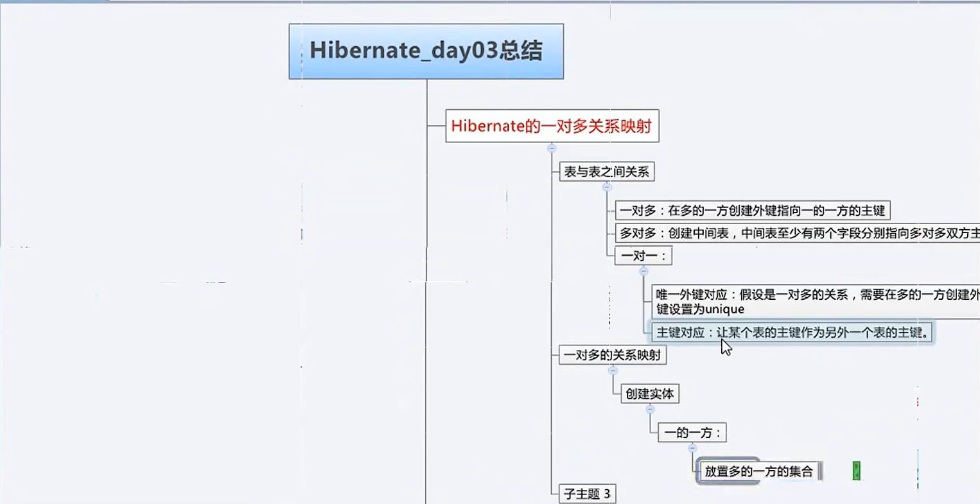Image resolution: width=980 pixels, height=504 pixels.
Task: Select the 多对多：创建中间表 node
Action: point(798,233)
